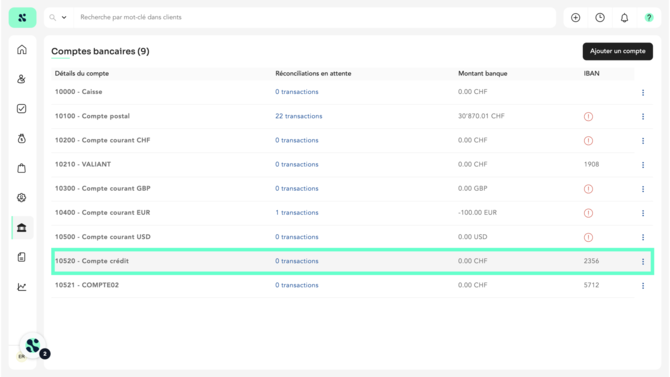
Task: Click Détails du compte column header
Action: 82,74
